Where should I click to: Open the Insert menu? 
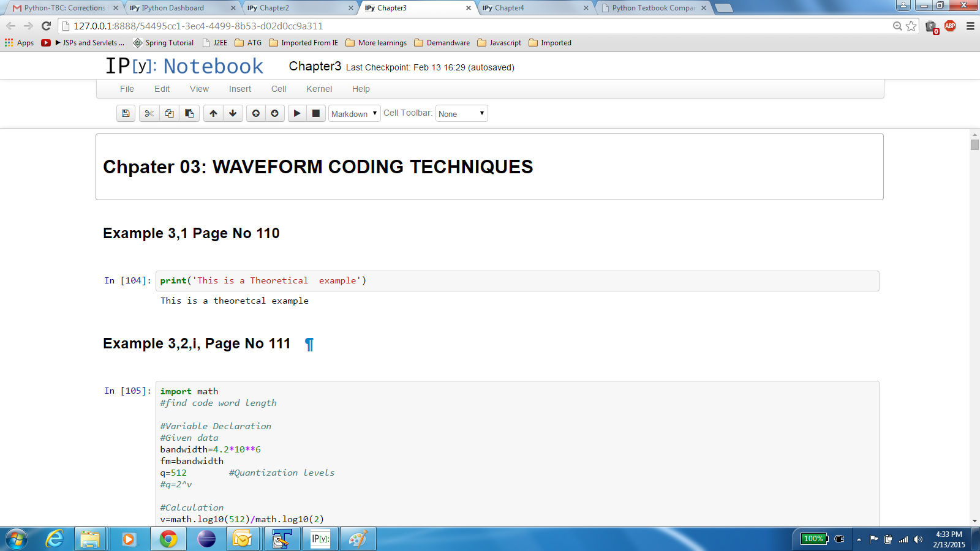(240, 89)
